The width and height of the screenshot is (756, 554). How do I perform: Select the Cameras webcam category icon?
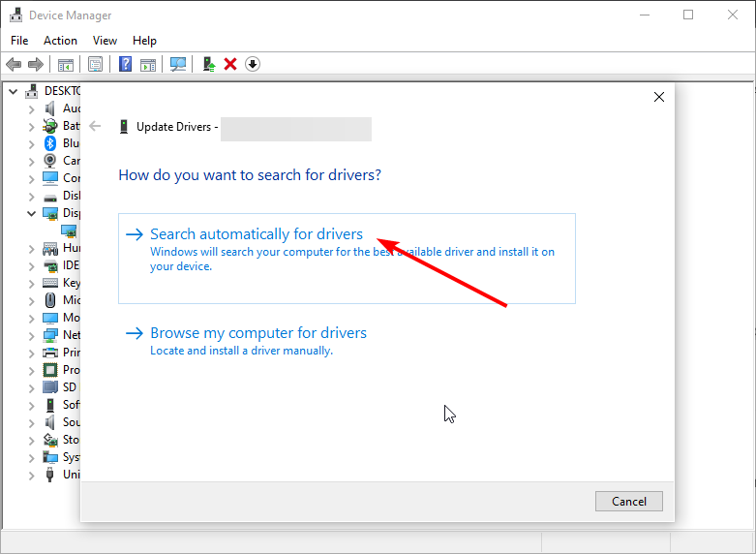point(50,161)
